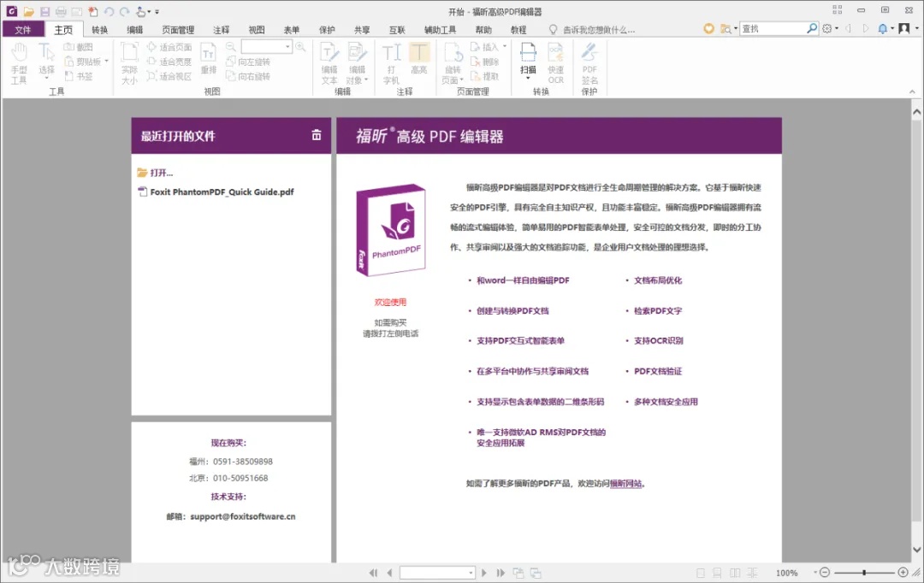Viewport: 924px width, 583px height.
Task: Choose the Select tool icon
Action: pos(46,53)
